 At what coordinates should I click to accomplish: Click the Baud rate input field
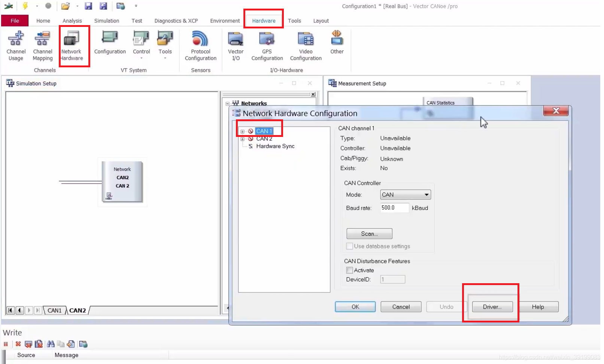tap(395, 208)
